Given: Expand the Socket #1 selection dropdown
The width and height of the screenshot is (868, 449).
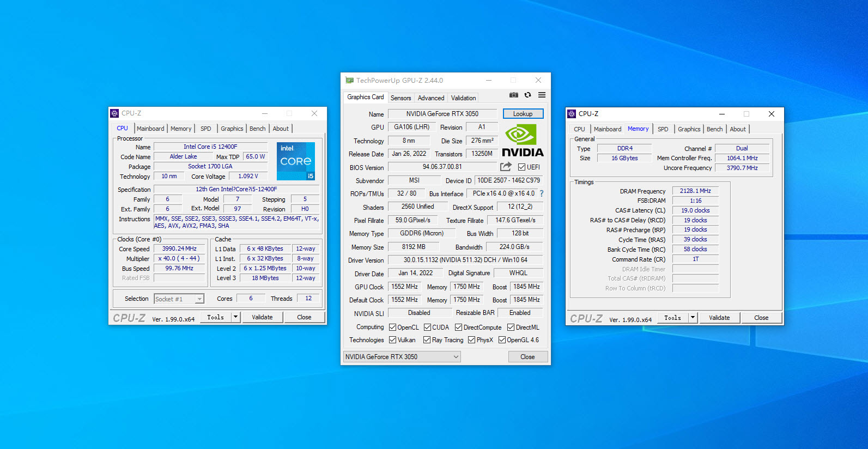Looking at the screenshot, I should click(199, 299).
